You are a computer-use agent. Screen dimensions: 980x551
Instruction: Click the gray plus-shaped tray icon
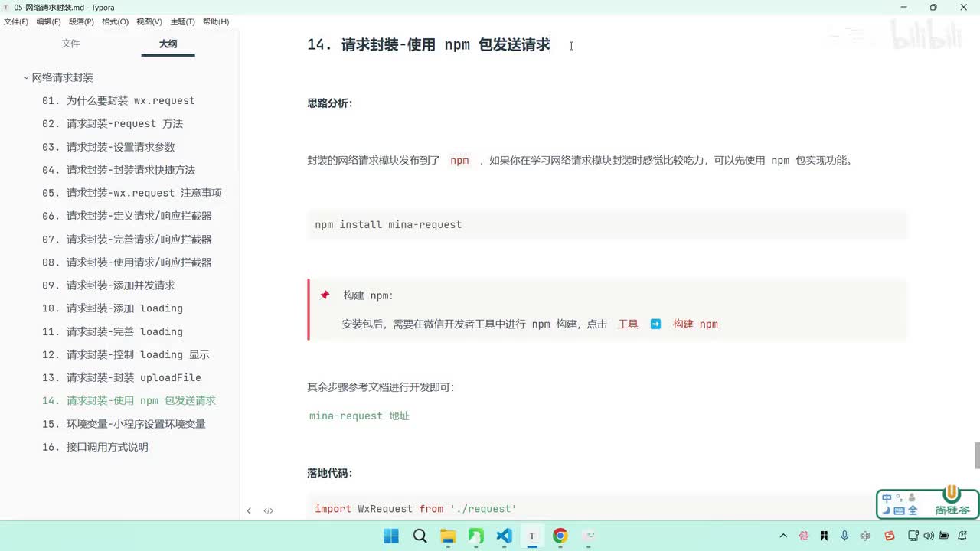point(865,536)
